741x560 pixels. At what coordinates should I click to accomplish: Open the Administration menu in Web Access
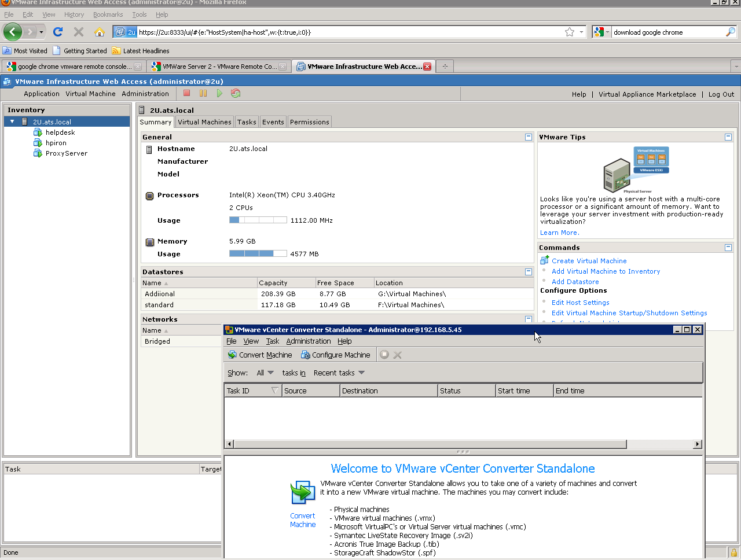click(145, 94)
